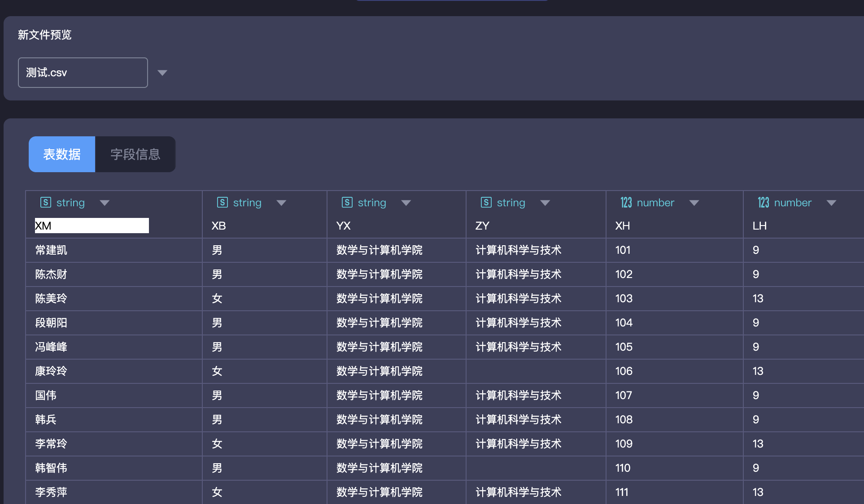Click the editable XM column name field
The image size is (864, 504).
point(92,226)
